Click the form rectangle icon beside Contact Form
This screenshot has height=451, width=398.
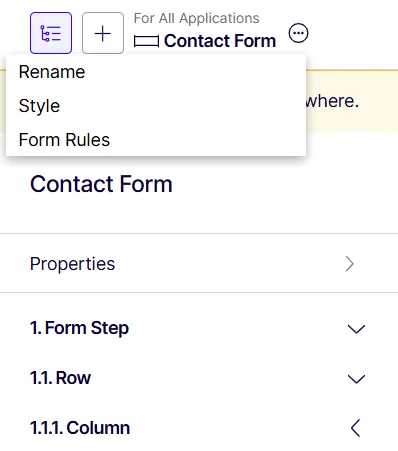pyautogui.click(x=146, y=42)
